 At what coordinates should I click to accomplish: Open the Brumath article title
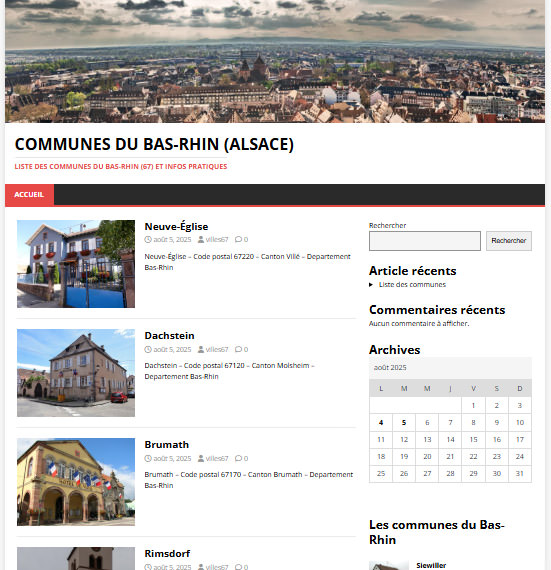166,445
